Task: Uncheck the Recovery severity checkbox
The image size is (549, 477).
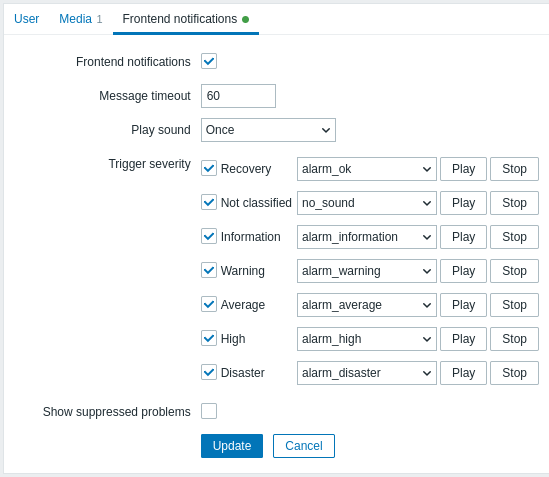Action: (209, 168)
